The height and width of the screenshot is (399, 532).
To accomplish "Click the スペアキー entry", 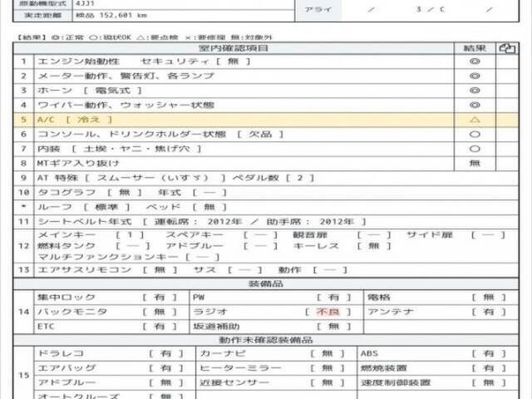I will (x=222, y=234).
